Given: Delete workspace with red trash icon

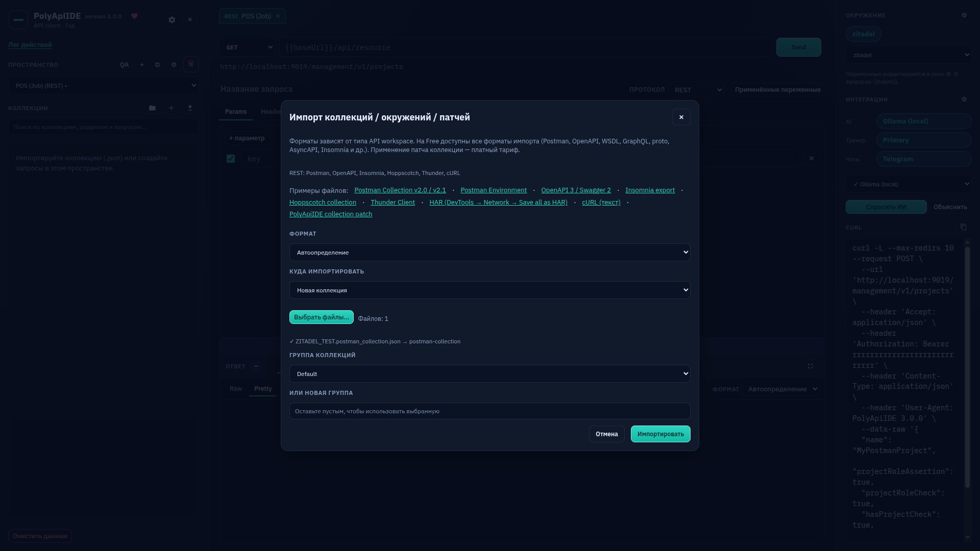Looking at the screenshot, I should coord(191,64).
